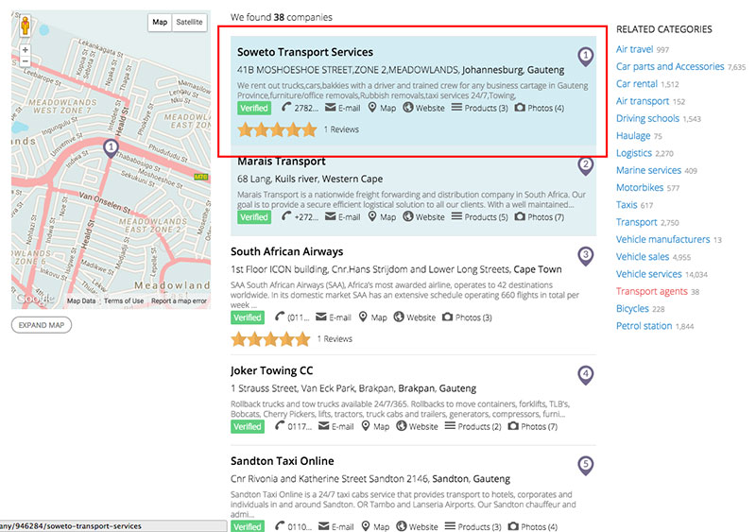The image size is (756, 532).
Task: Switch the map to Satellite view
Action: [x=190, y=22]
